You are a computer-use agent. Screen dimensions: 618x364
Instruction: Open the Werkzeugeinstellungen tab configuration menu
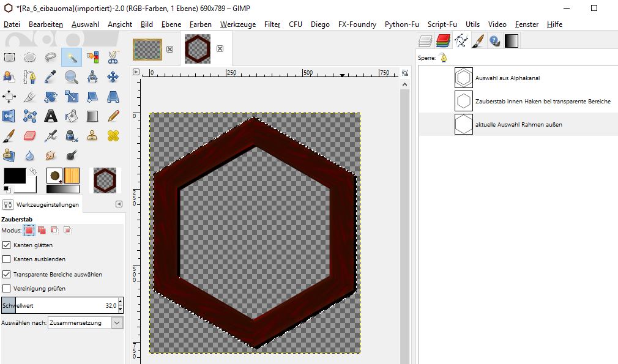[x=119, y=204]
